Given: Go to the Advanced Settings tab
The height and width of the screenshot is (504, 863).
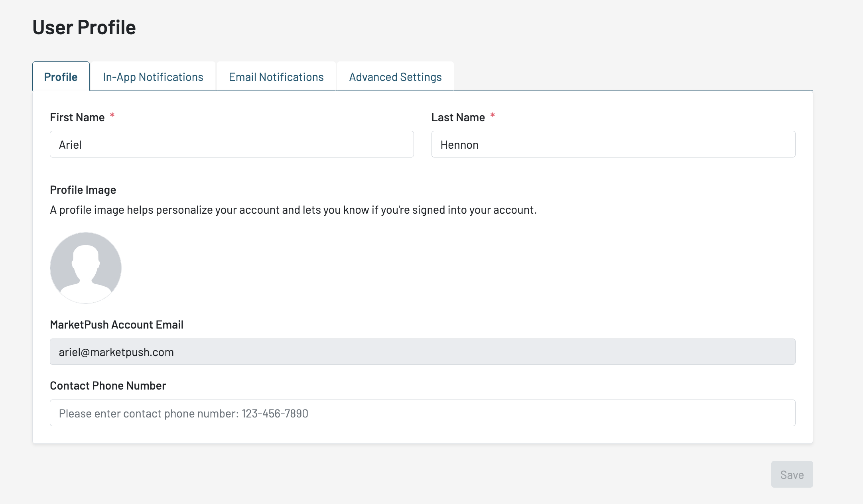Looking at the screenshot, I should [395, 77].
